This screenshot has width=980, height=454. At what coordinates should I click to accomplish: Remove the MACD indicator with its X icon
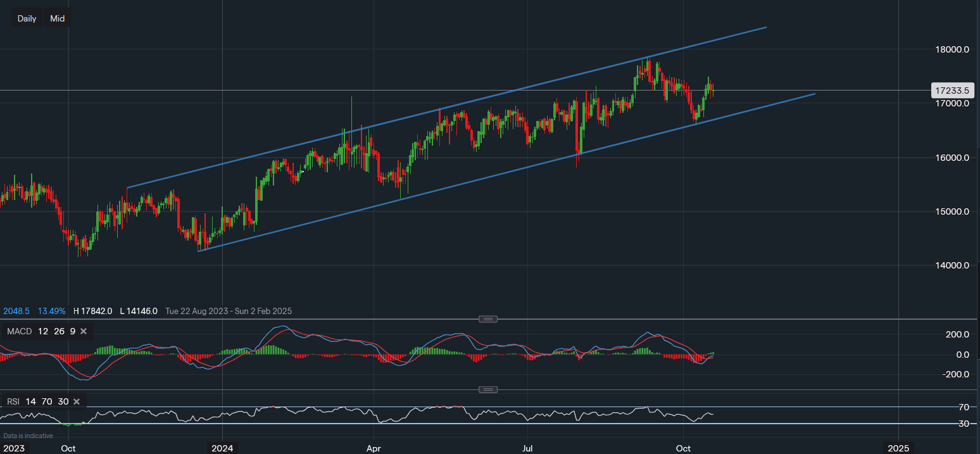click(x=83, y=331)
